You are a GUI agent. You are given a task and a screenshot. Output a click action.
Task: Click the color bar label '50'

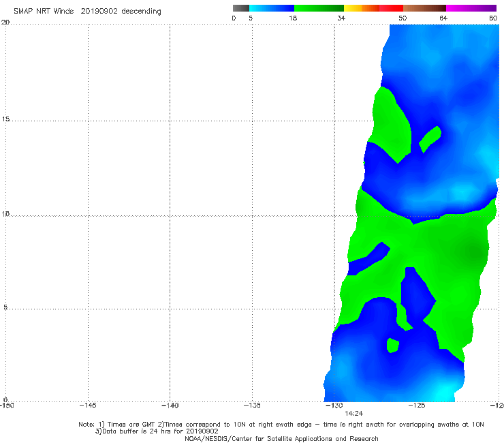tap(403, 18)
